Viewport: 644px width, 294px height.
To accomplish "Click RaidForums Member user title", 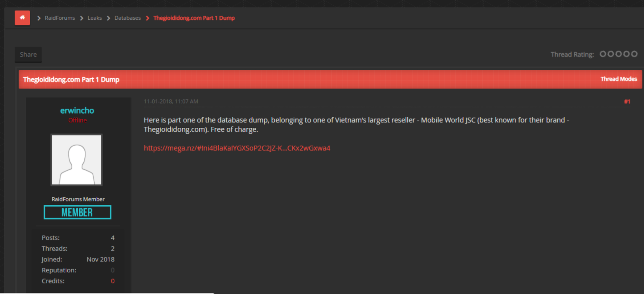I will pos(78,199).
